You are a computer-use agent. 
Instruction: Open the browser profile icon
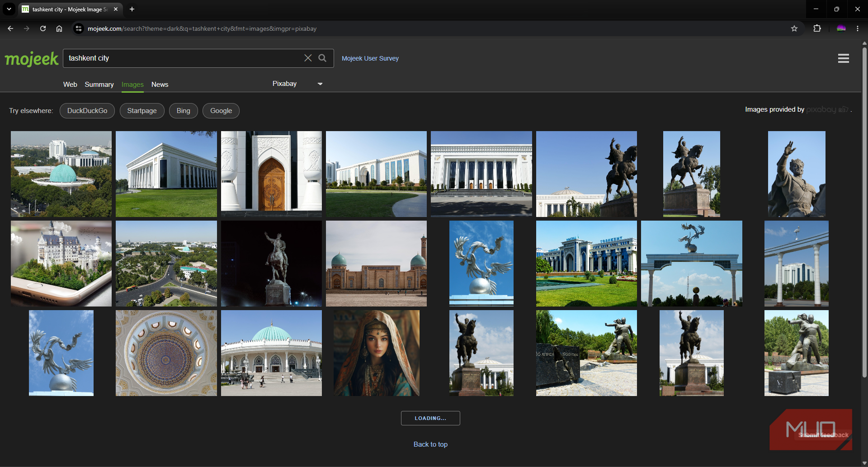pos(841,28)
